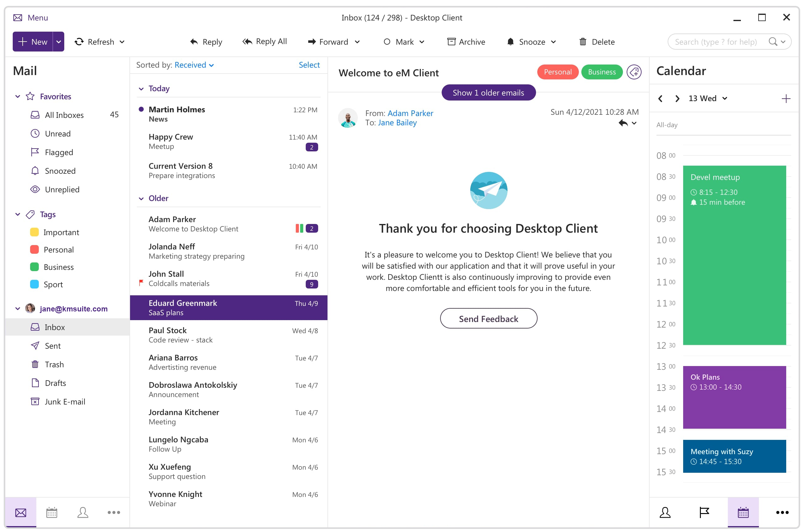807x532 pixels.
Task: Archive the selected email
Action: coord(466,42)
